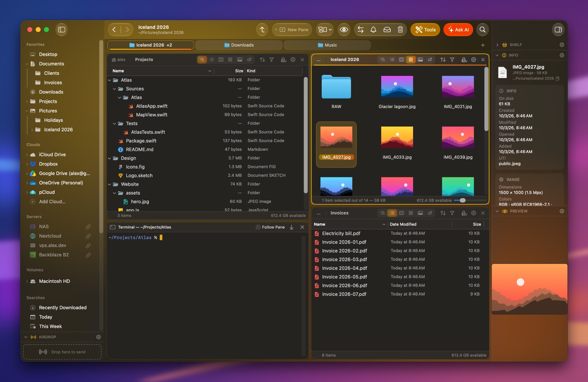Toggle the left sidebar visibility button

(x=62, y=30)
